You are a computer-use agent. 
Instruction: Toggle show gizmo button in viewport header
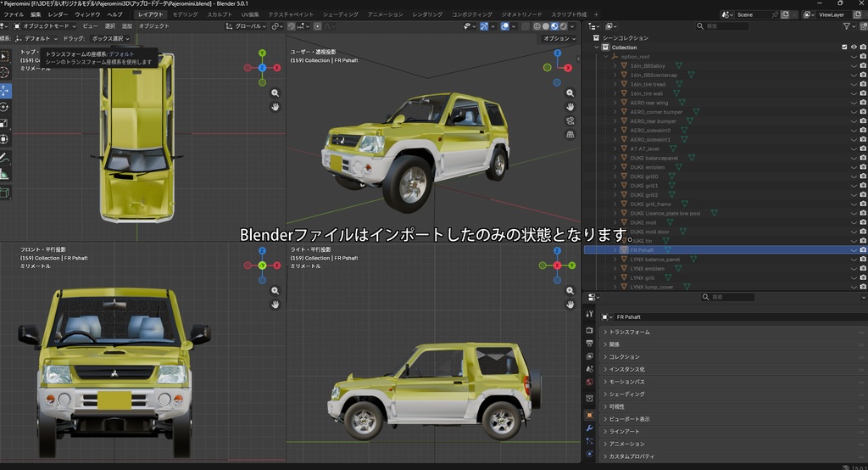[x=483, y=26]
